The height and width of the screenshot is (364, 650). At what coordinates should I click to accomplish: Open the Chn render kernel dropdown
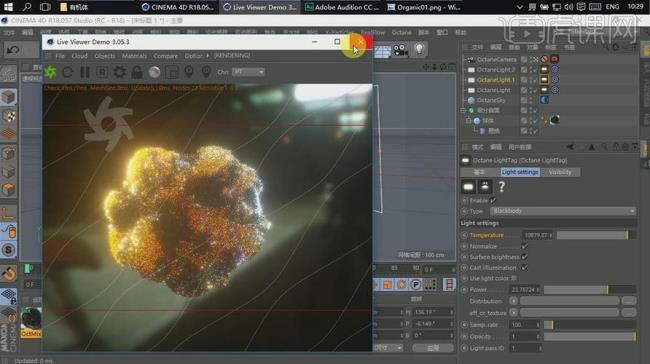click(x=248, y=72)
